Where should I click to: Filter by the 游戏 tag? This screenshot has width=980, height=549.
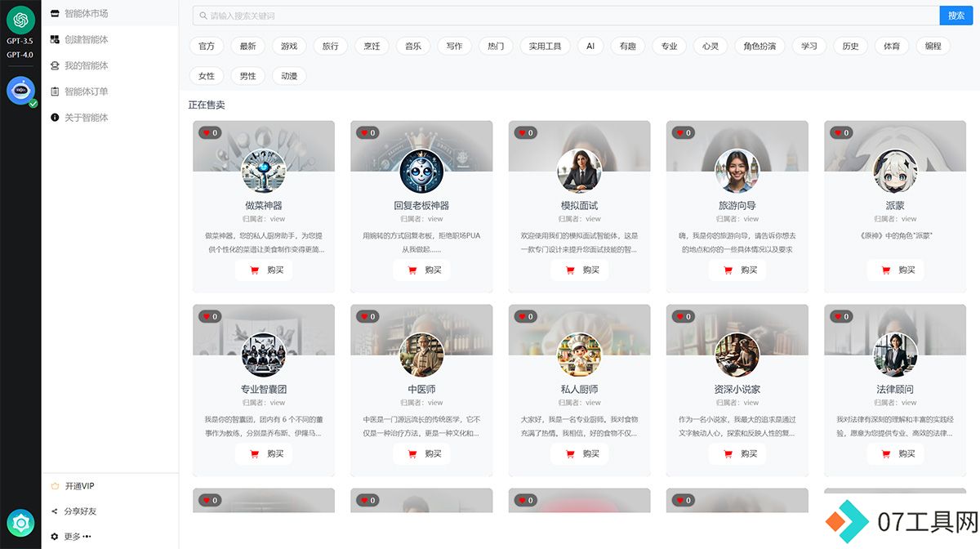click(289, 47)
